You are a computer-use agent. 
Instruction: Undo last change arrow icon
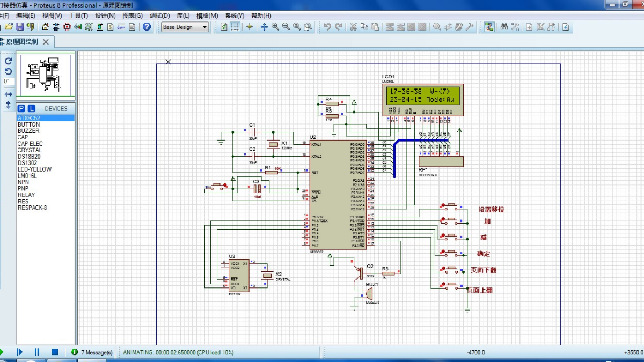pyautogui.click(x=327, y=27)
